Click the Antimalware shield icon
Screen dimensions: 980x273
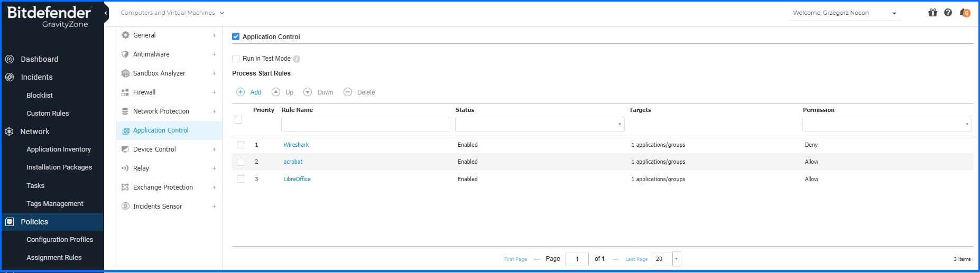pos(125,54)
